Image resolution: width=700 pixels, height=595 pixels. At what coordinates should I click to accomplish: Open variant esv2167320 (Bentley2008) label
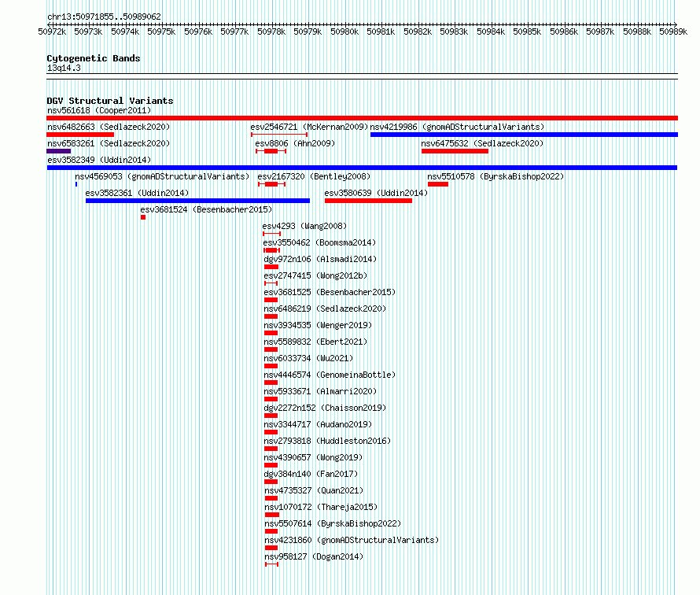coord(314,176)
